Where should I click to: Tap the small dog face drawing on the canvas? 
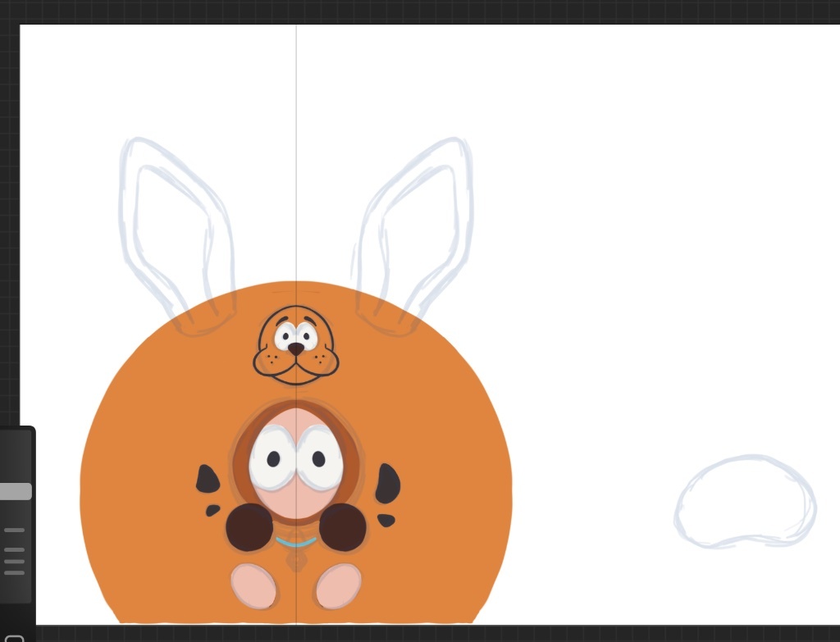coord(295,345)
